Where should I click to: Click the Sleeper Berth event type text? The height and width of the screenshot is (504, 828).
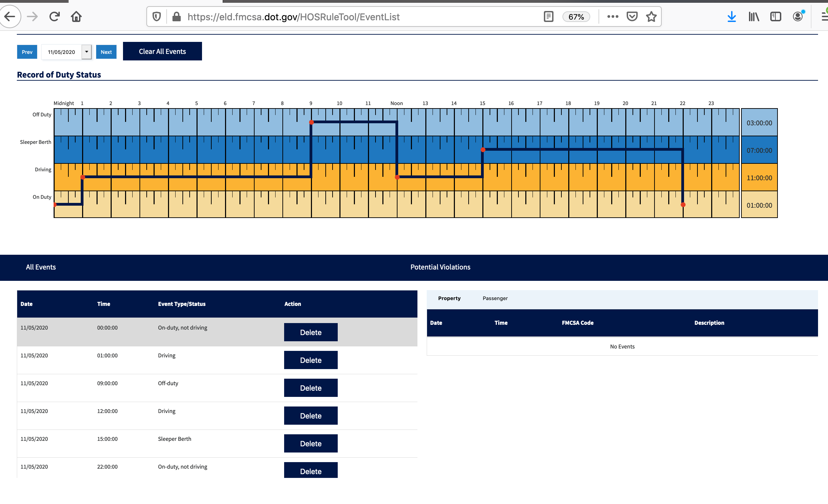pyautogui.click(x=175, y=439)
